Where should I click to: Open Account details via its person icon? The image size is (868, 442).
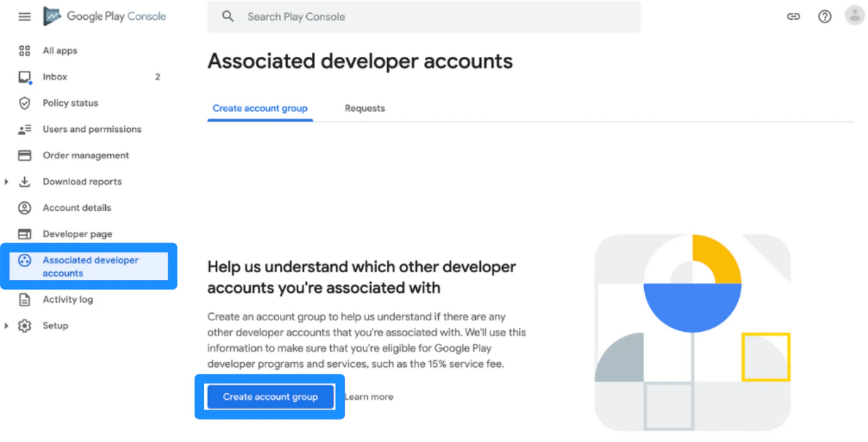tap(24, 207)
